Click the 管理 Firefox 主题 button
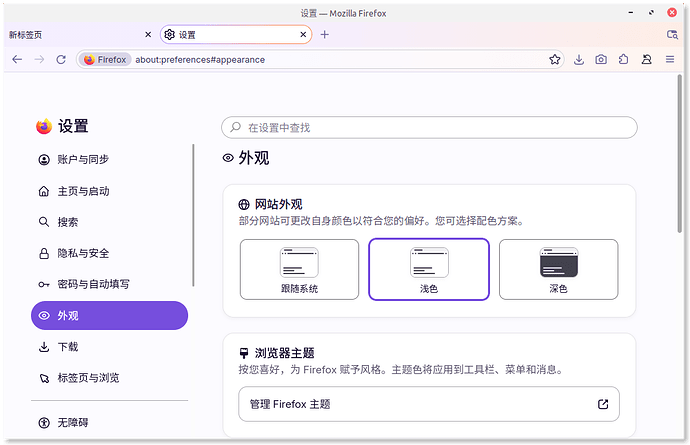The image size is (690, 445). coord(429,404)
